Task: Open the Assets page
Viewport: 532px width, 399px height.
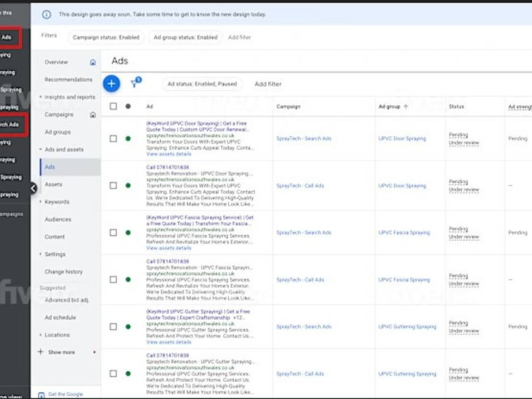Action: 54,184
